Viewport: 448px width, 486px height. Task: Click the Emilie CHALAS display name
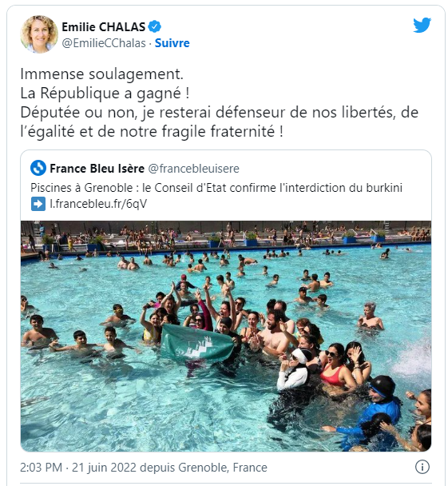[x=103, y=27]
